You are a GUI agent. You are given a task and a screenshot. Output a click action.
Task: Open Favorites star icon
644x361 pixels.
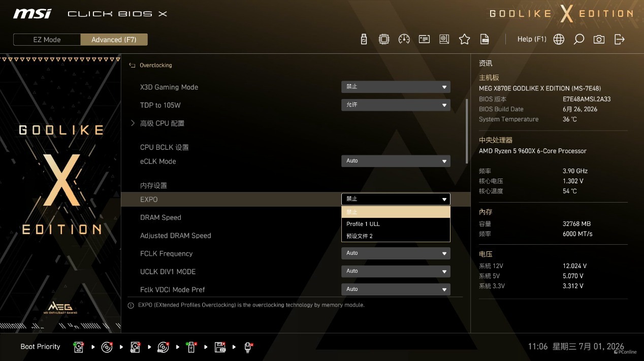click(464, 39)
